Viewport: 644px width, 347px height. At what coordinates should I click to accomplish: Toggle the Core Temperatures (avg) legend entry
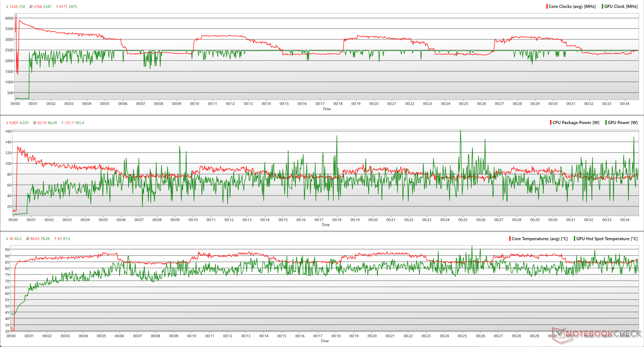tap(539, 239)
